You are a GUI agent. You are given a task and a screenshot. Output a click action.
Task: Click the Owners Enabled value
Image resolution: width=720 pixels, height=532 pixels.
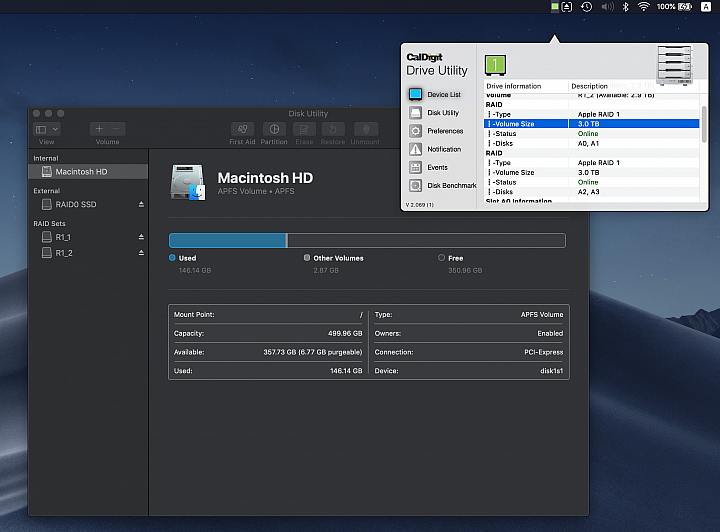pyautogui.click(x=550, y=333)
